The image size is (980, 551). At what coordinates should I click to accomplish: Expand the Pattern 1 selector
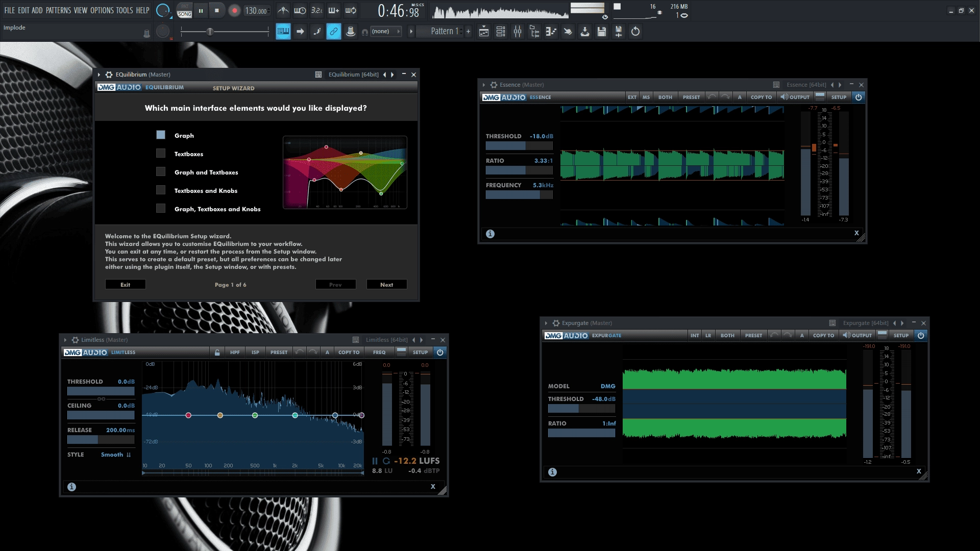click(443, 31)
